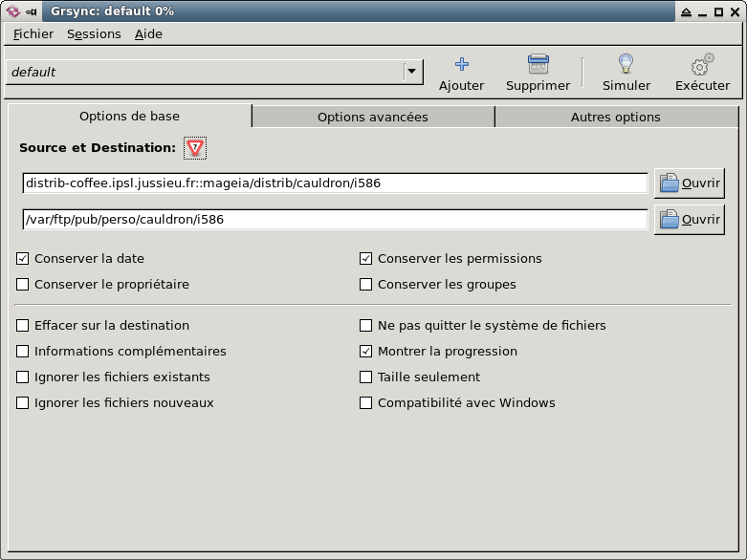Switch to Autres options tab
Image resolution: width=747 pixels, height=560 pixels.
(x=616, y=117)
